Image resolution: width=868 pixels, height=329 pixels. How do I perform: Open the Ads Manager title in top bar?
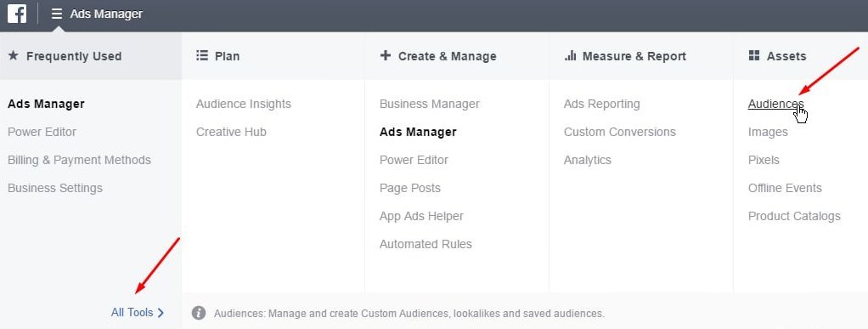pyautogui.click(x=106, y=14)
